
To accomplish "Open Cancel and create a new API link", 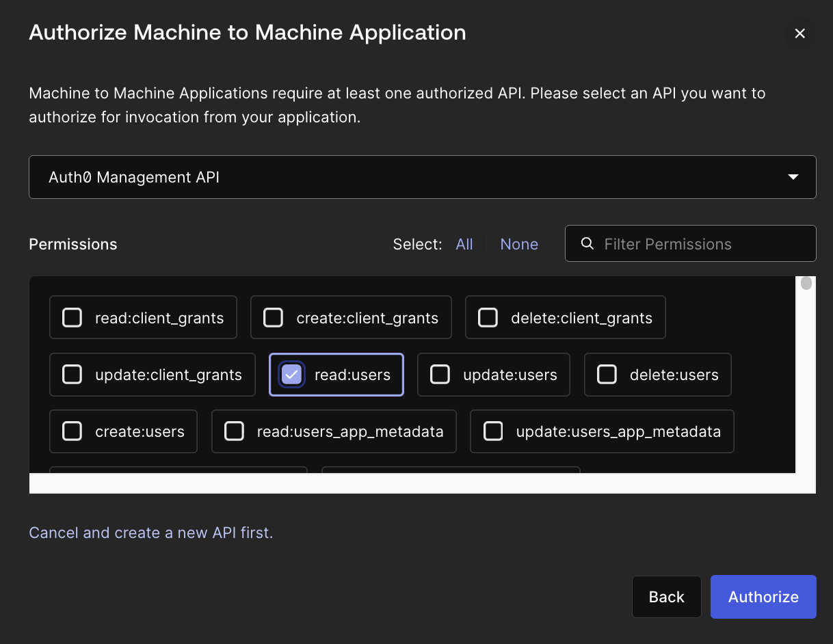I will click(150, 533).
